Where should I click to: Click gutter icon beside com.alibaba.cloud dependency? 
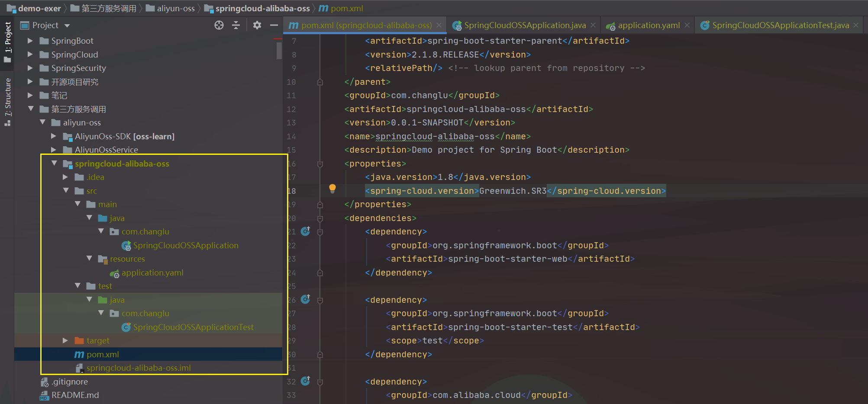click(306, 381)
